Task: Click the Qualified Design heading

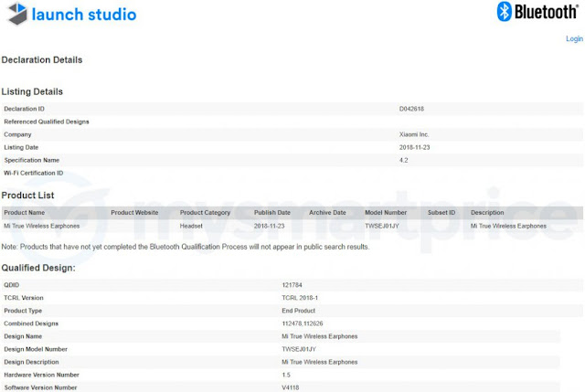Action: (x=38, y=268)
